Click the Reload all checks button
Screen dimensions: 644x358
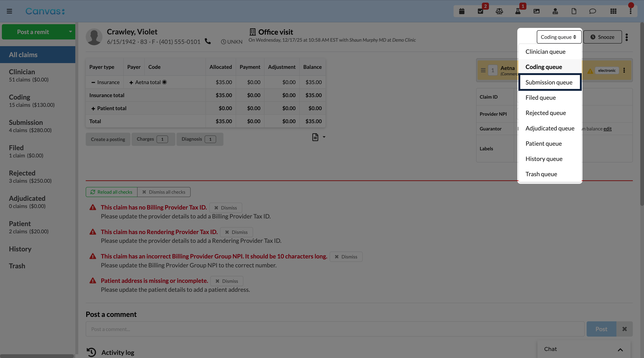[111, 192]
